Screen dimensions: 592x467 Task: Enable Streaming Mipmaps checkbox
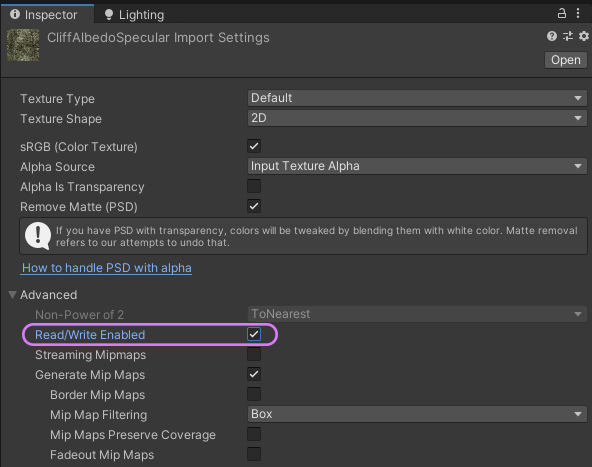pyautogui.click(x=254, y=354)
